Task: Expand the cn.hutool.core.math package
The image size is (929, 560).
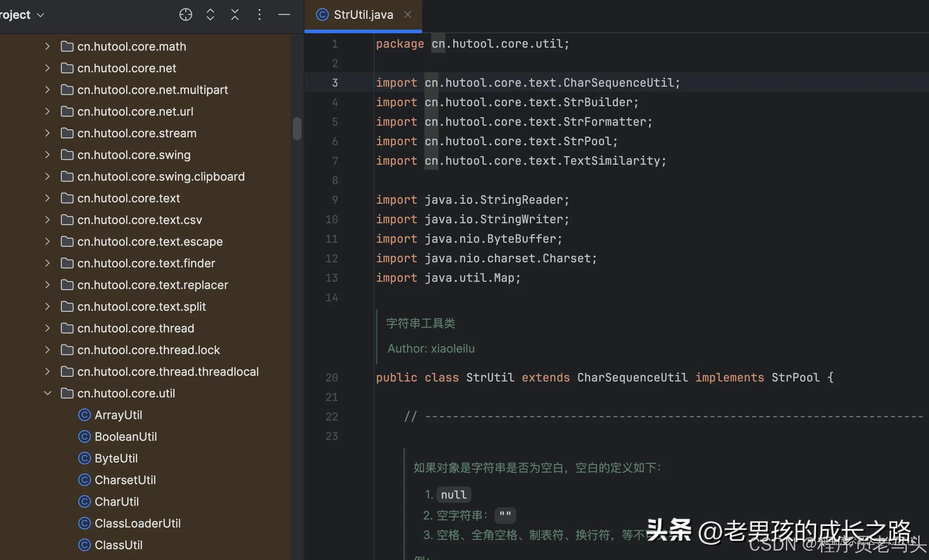Action: point(47,46)
